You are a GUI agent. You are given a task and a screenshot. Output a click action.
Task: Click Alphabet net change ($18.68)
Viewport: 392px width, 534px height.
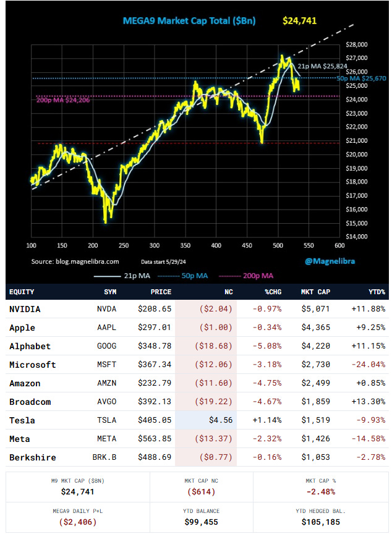(x=213, y=346)
